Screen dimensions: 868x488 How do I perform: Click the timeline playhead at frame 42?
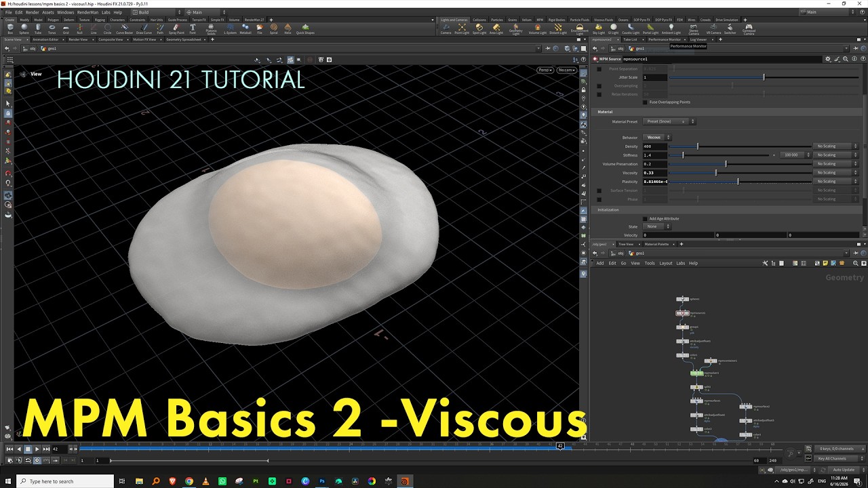560,446
